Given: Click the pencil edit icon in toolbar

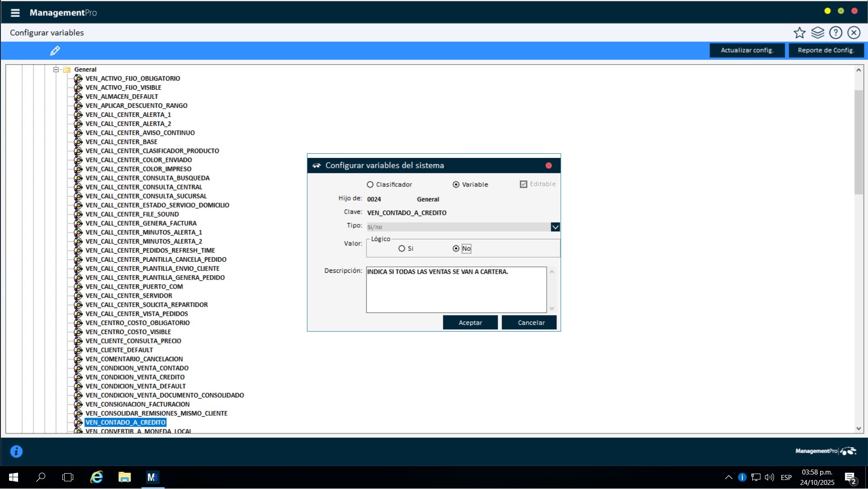Looking at the screenshot, I should point(55,51).
